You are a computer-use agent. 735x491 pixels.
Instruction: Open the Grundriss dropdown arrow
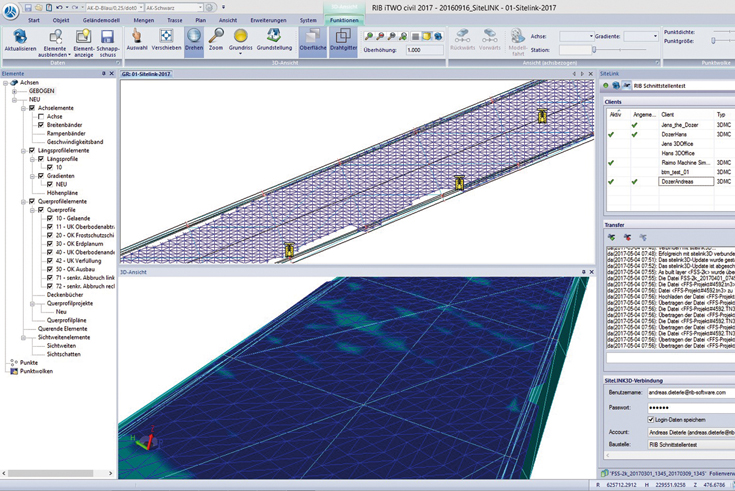[240, 54]
